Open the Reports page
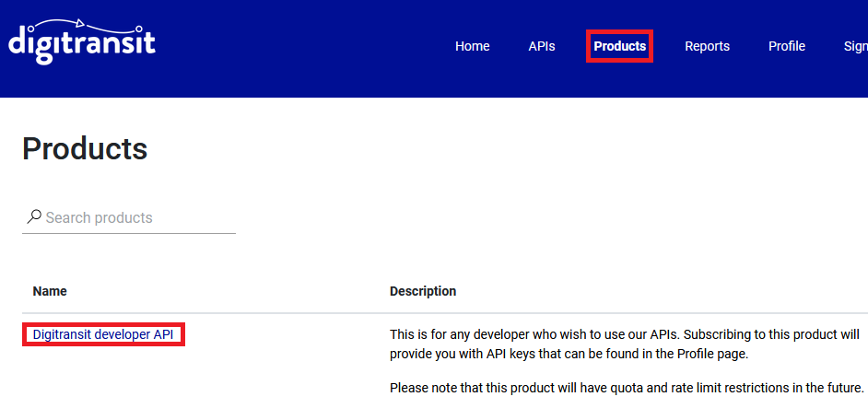Image resolution: width=868 pixels, height=420 pixels. (x=707, y=46)
